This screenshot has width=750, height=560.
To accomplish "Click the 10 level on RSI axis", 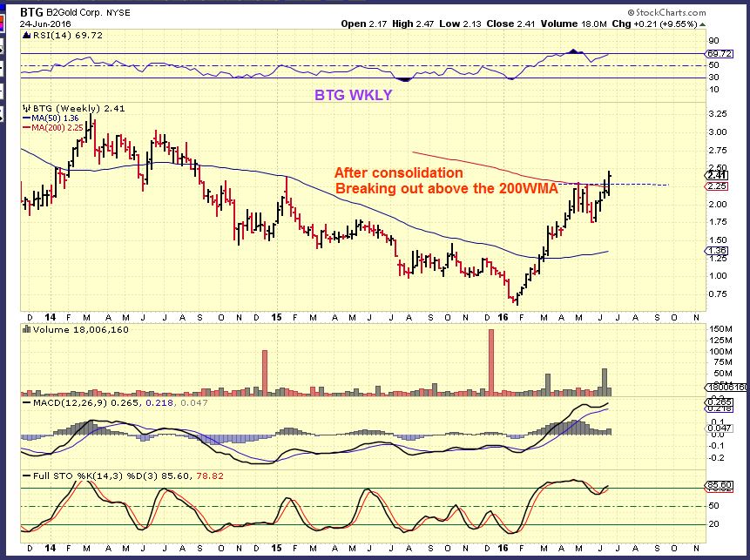I will [713, 90].
